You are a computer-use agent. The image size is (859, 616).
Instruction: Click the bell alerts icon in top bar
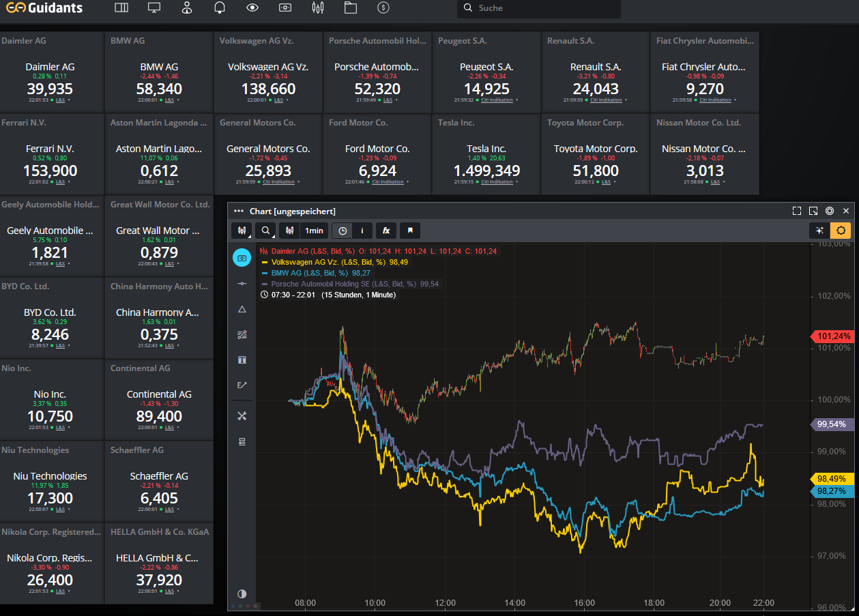tap(220, 8)
